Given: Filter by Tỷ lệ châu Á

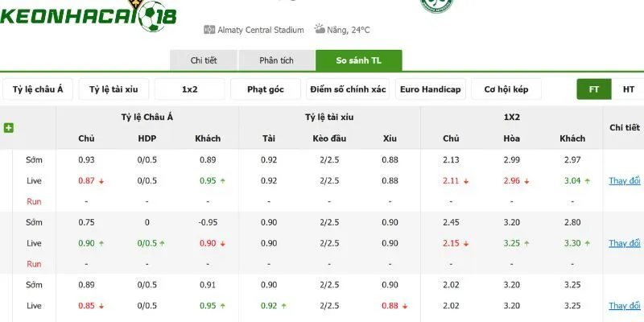Looking at the screenshot, I should pyautogui.click(x=38, y=89).
